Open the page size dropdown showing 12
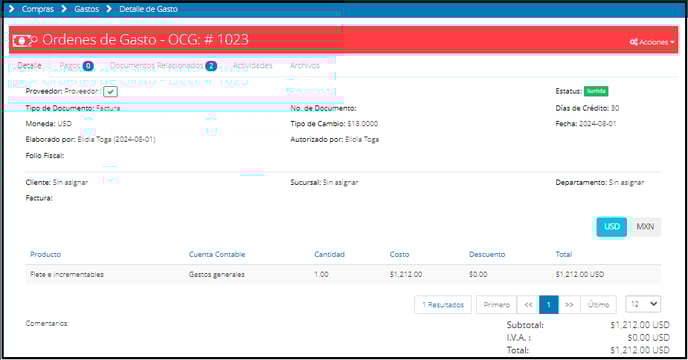 pyautogui.click(x=643, y=304)
